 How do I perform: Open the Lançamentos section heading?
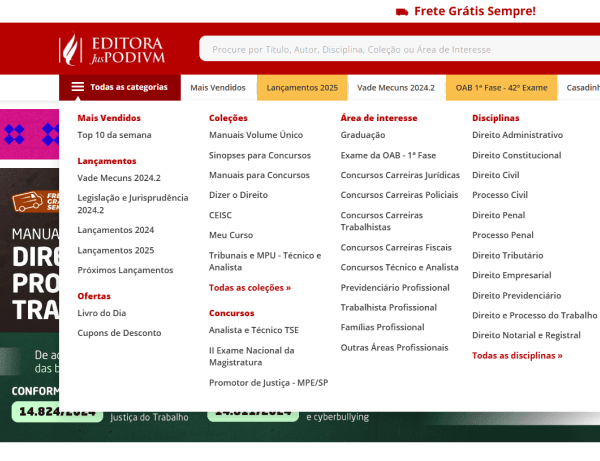(107, 161)
